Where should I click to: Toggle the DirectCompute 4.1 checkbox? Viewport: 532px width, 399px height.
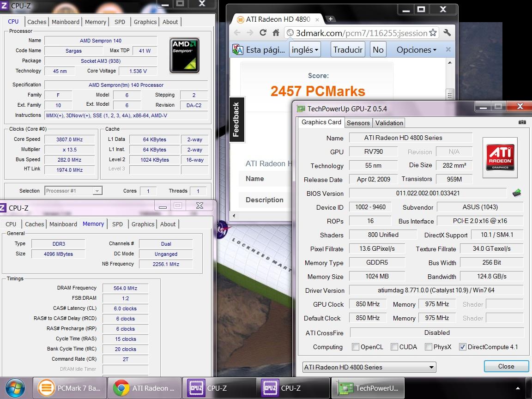pyautogui.click(x=462, y=347)
